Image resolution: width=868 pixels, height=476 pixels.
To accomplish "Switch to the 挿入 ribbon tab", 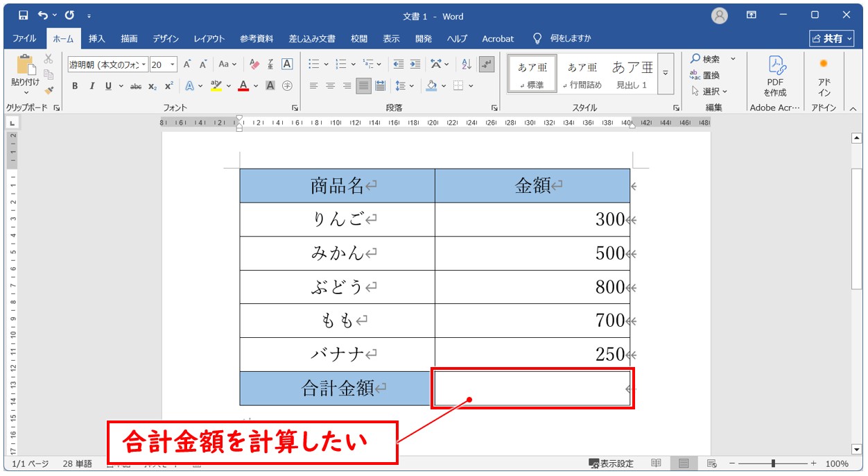I will tap(97, 39).
